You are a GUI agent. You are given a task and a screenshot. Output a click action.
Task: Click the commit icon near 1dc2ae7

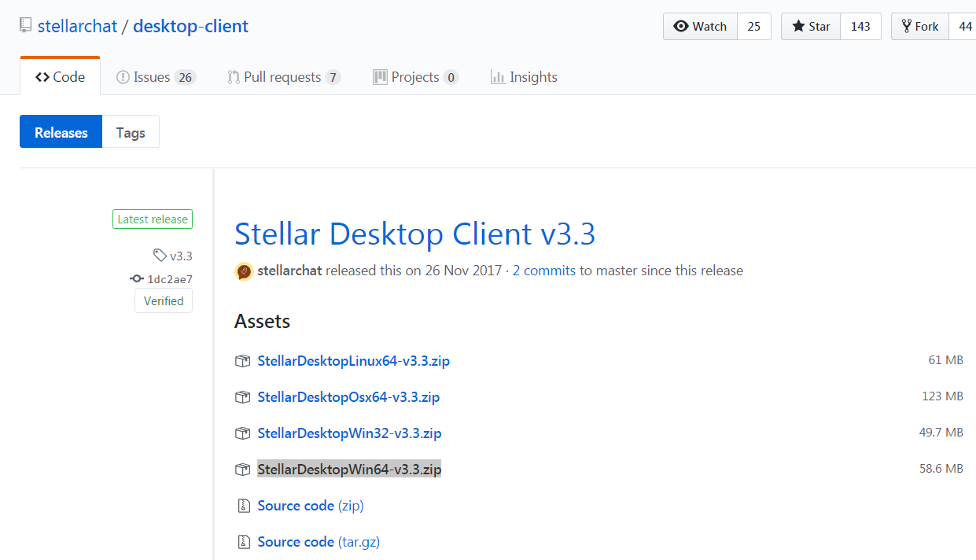[137, 279]
